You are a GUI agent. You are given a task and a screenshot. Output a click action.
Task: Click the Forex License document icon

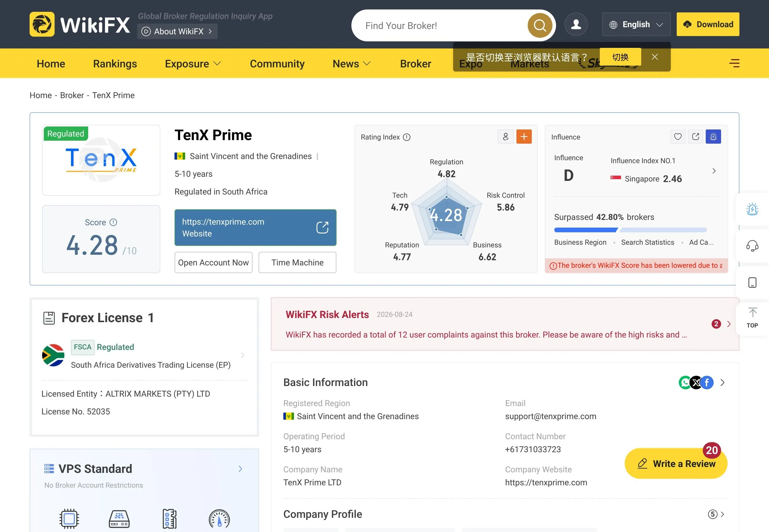[x=49, y=318]
